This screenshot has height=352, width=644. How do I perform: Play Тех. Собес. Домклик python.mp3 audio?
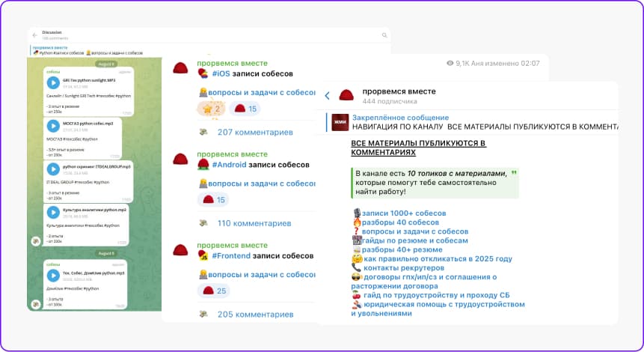click(x=53, y=276)
